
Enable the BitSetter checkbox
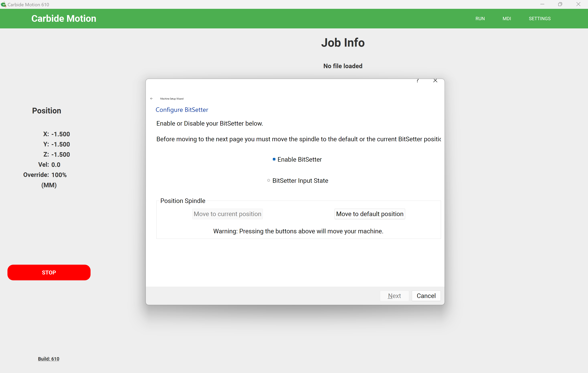coord(274,159)
